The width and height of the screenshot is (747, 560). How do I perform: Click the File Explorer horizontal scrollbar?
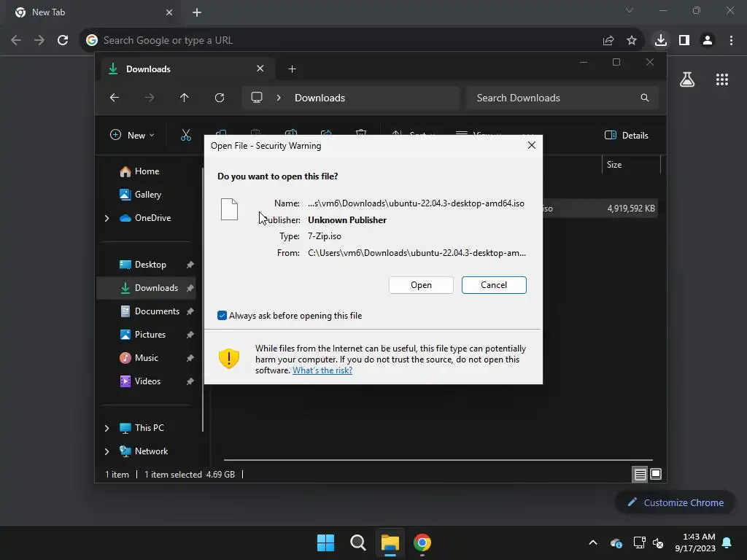tap(438, 460)
